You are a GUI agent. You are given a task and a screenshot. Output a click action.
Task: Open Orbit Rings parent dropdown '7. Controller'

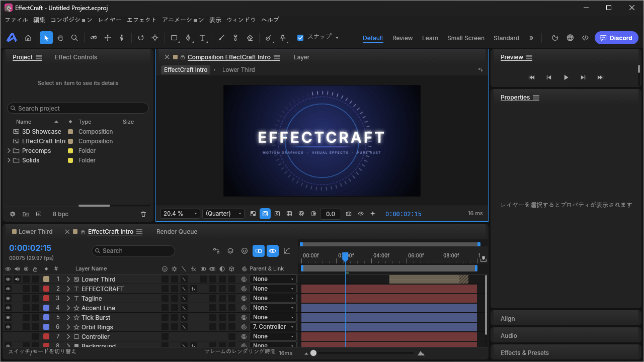point(273,327)
